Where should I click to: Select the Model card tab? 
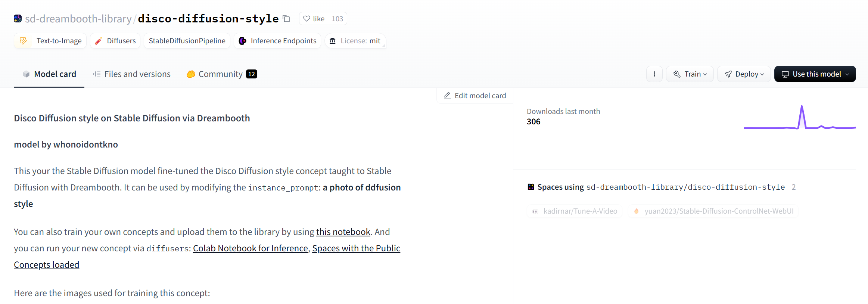(x=49, y=74)
